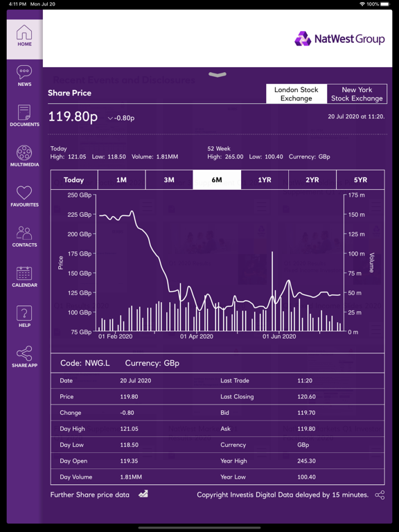The width and height of the screenshot is (399, 532).
Task: Check the Wi-Fi status icon
Action: click(362, 4)
